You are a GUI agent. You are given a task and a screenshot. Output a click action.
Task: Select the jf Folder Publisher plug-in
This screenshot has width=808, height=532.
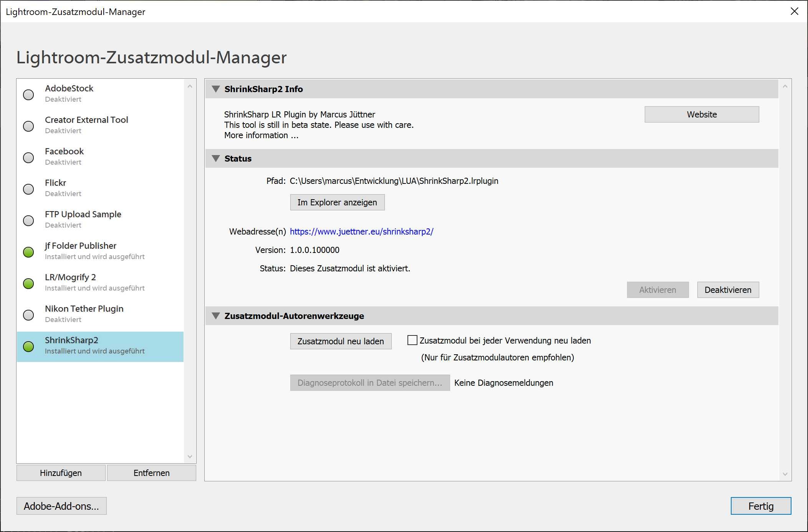pyautogui.click(x=100, y=251)
